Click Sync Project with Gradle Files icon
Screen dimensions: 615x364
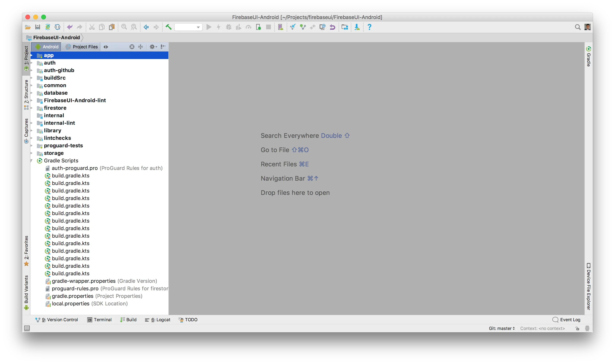point(48,27)
